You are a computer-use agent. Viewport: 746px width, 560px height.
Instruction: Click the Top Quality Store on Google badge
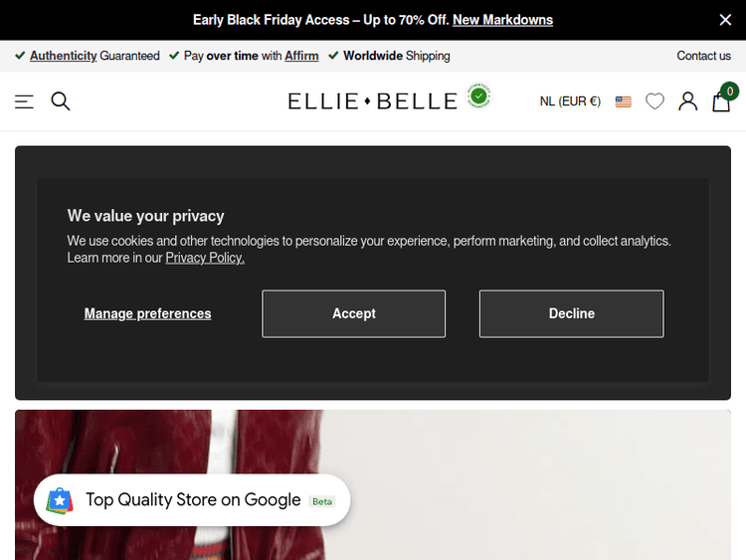click(x=192, y=500)
